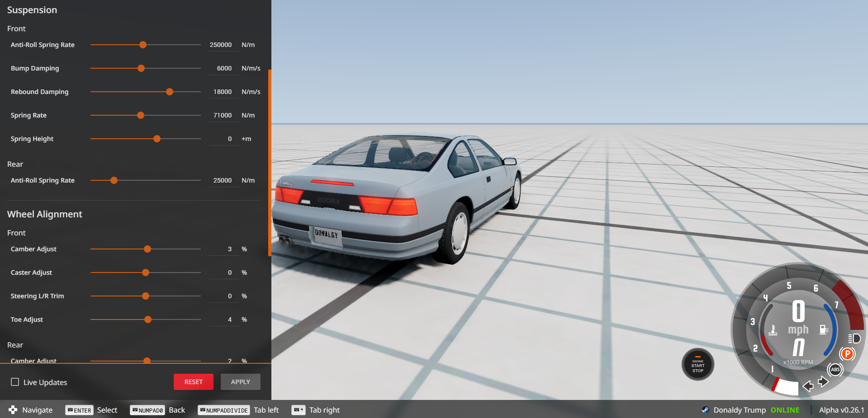Click the Steam icon beside Donaldy Trump
Viewport: 868px width, 418px height.
[x=705, y=410]
